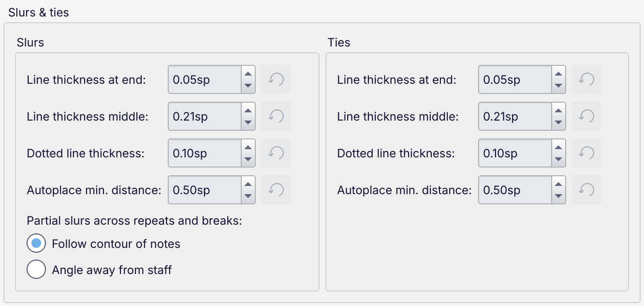Image resolution: width=644 pixels, height=306 pixels.
Task: Increase tie line thickness at end
Action: [558, 74]
